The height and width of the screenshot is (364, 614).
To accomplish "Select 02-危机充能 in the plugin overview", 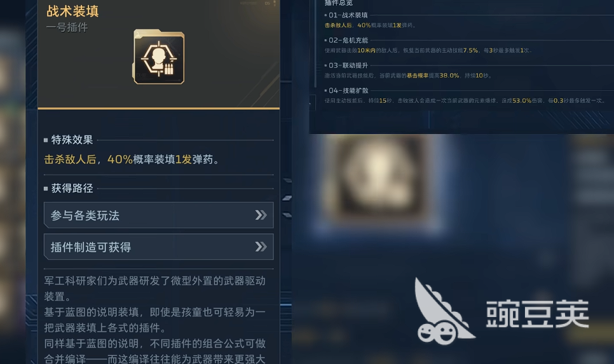I will 348,40.
